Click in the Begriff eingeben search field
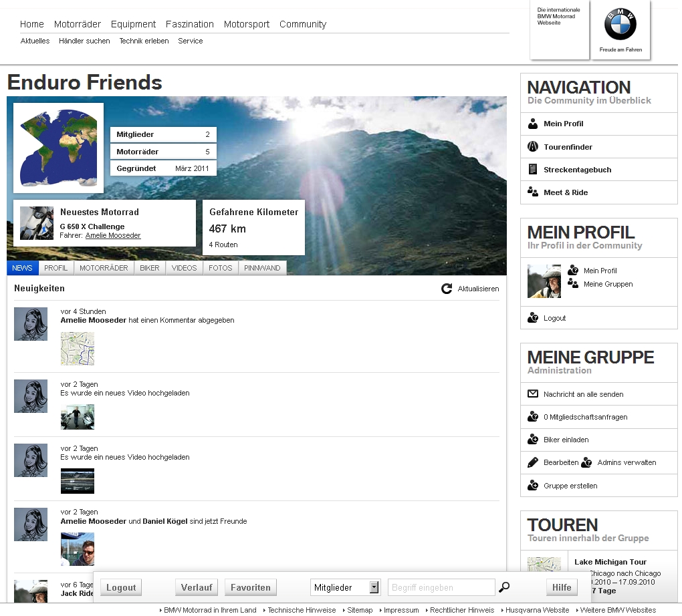 click(441, 587)
